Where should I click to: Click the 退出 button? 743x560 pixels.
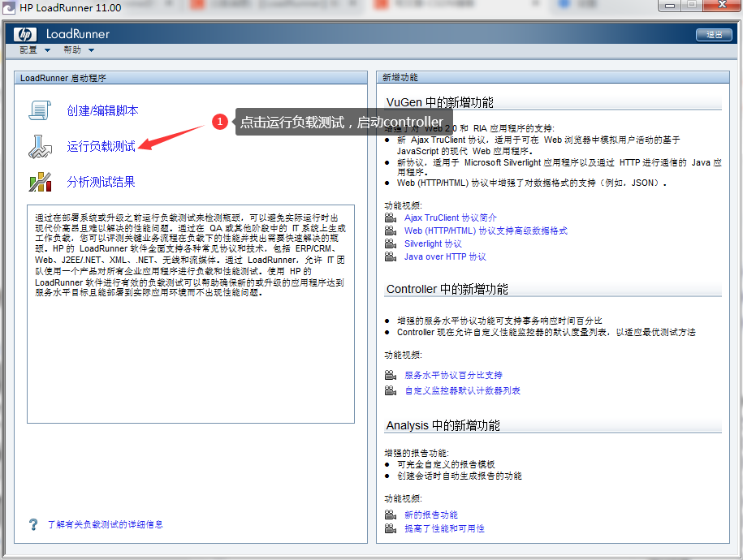click(714, 35)
